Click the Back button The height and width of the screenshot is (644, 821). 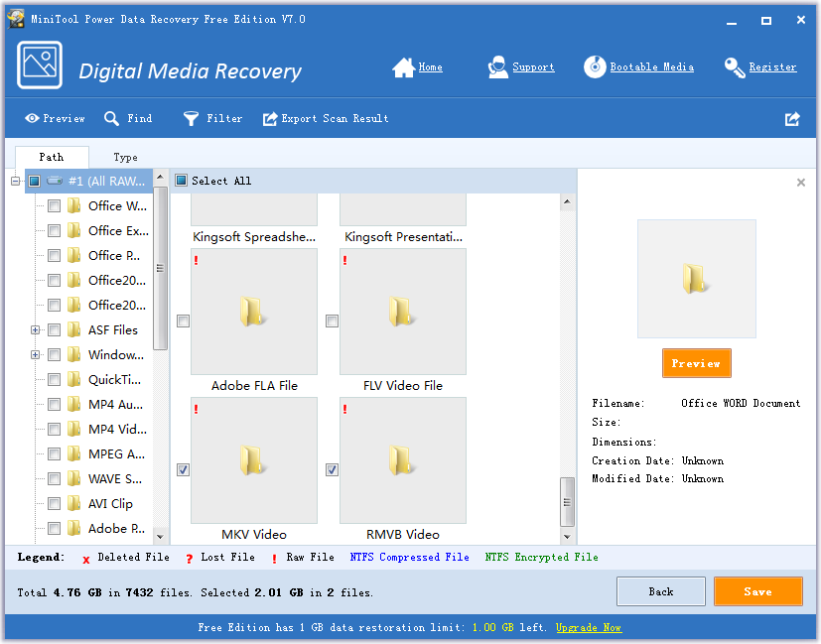[x=661, y=591]
